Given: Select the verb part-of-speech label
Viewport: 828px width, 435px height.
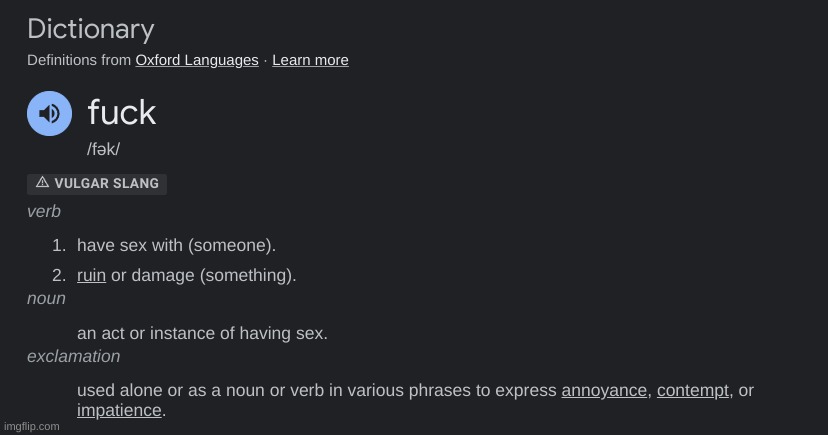Looking at the screenshot, I should pyautogui.click(x=44, y=211).
